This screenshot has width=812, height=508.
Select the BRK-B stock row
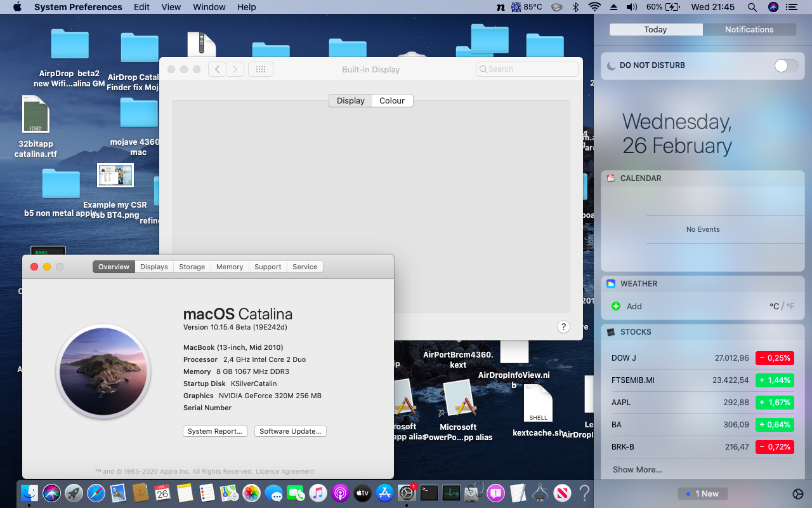(x=703, y=447)
